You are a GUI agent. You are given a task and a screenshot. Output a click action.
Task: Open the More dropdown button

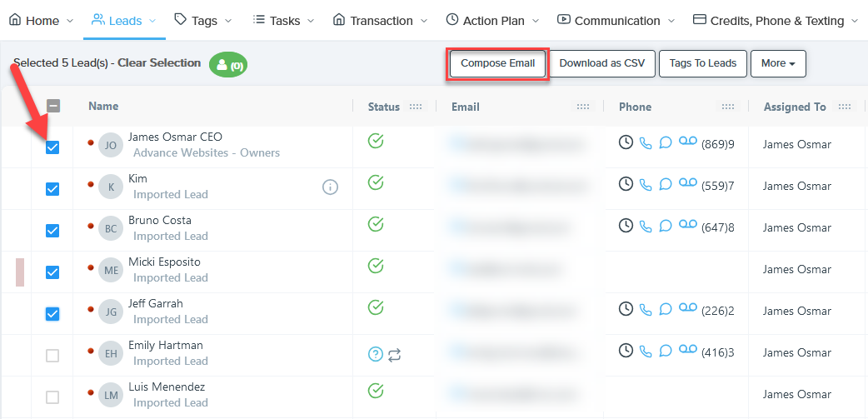tap(777, 63)
